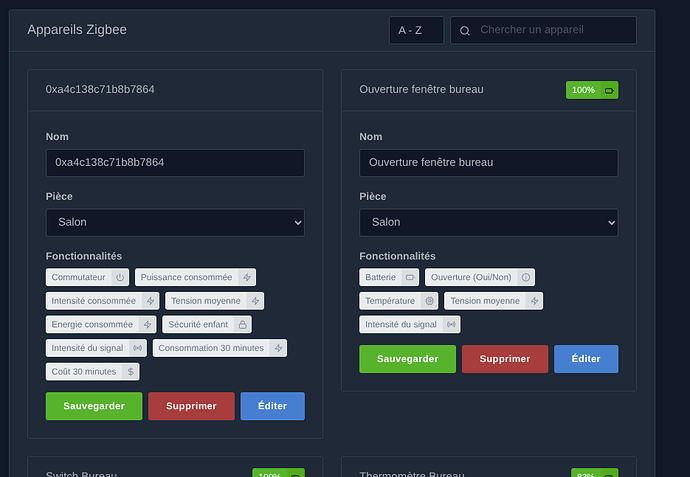The height and width of the screenshot is (477, 690).
Task: Click the Sécurité enfant lock tag
Action: pyautogui.click(x=207, y=324)
